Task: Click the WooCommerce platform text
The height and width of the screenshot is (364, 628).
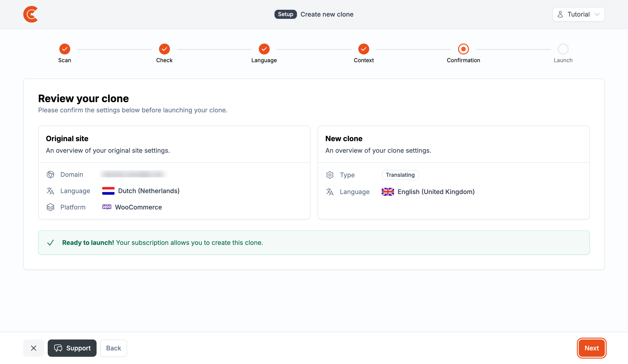Action: (x=138, y=207)
